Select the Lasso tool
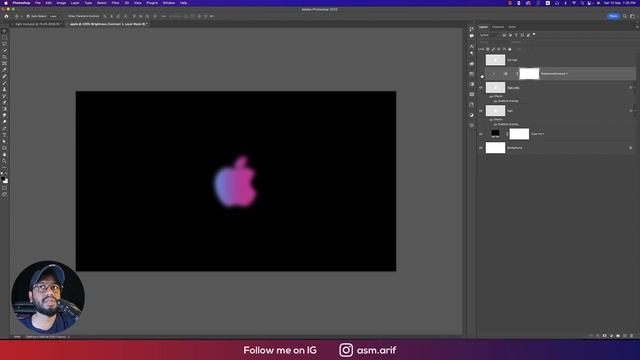The width and height of the screenshot is (640, 360). click(4, 44)
